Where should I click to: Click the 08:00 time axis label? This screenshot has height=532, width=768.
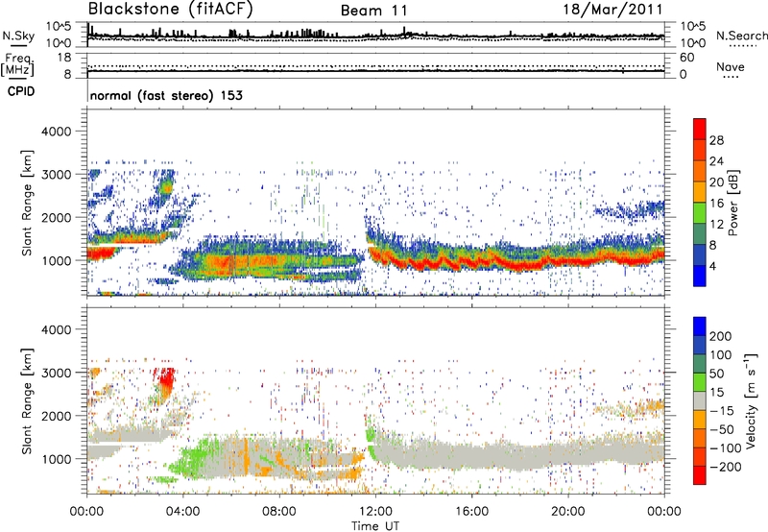(x=279, y=512)
